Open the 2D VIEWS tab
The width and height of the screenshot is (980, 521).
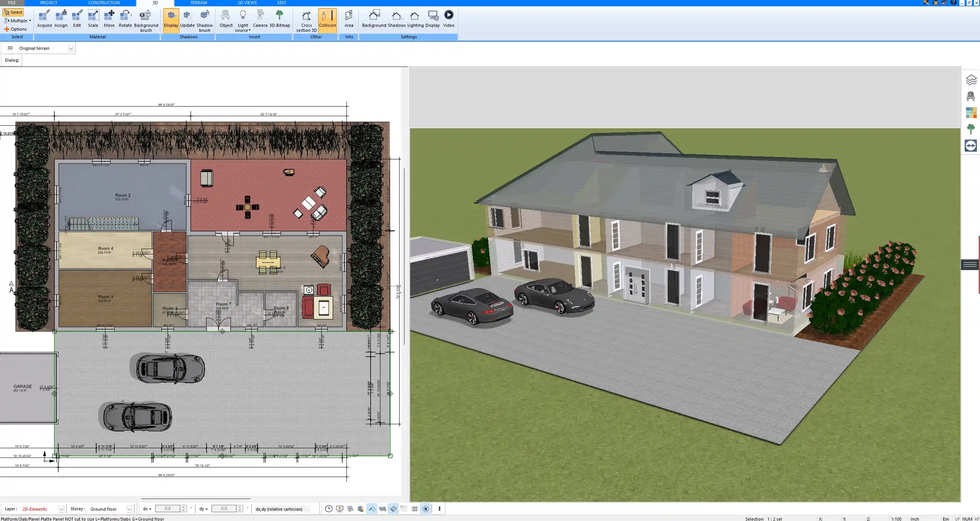(246, 3)
